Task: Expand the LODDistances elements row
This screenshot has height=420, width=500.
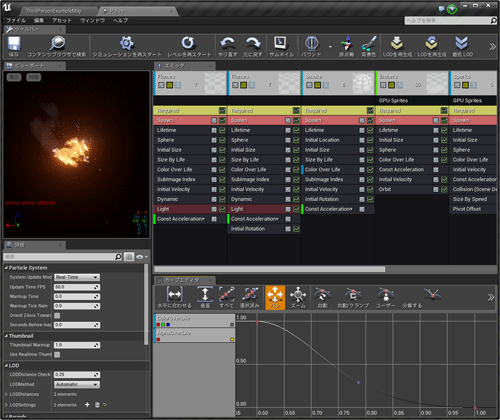Action: 6,394
